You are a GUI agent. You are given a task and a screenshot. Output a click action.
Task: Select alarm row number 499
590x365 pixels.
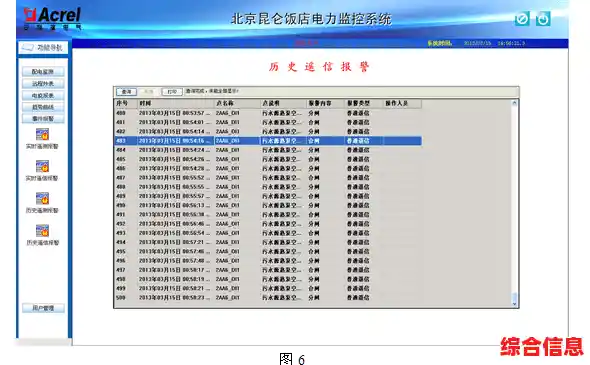pos(268,288)
